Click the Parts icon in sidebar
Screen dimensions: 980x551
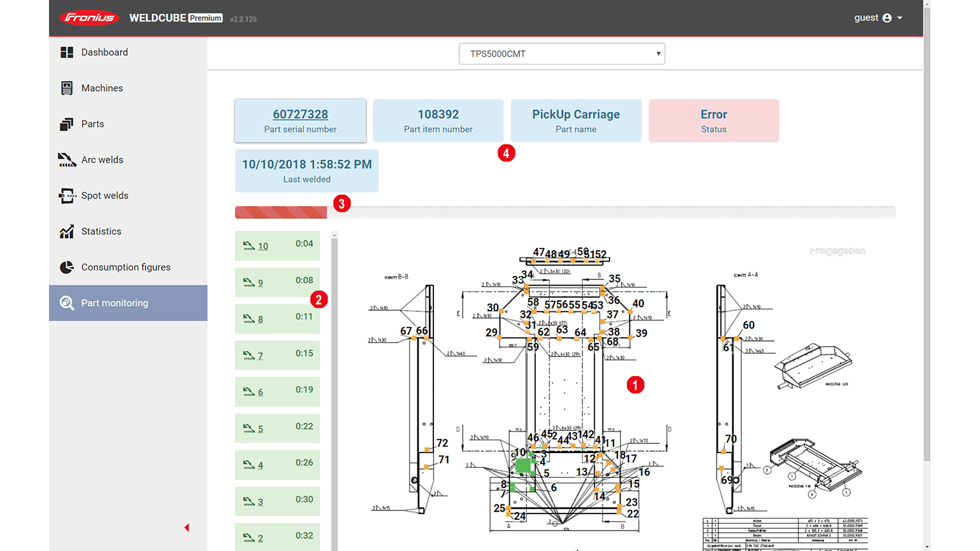67,124
